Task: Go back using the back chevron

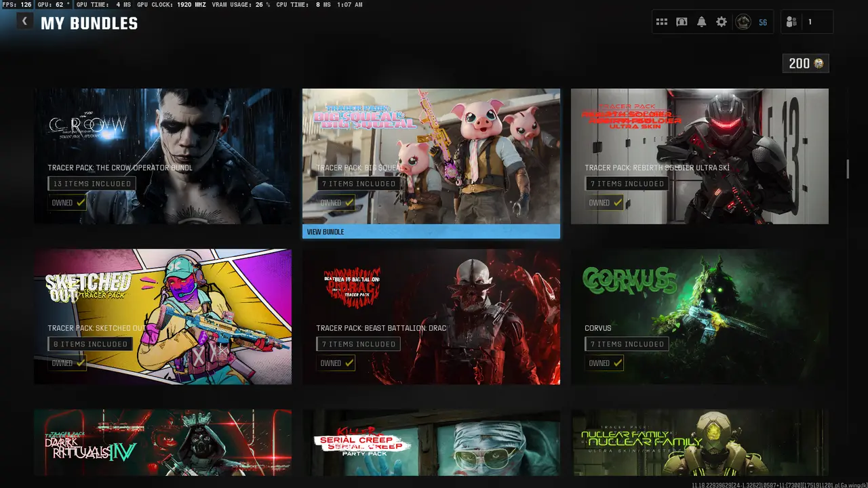Action: (x=24, y=21)
